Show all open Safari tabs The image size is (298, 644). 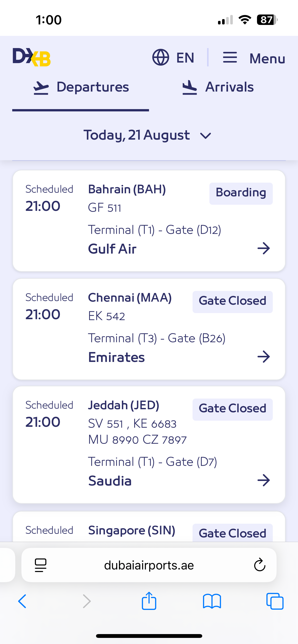click(275, 601)
